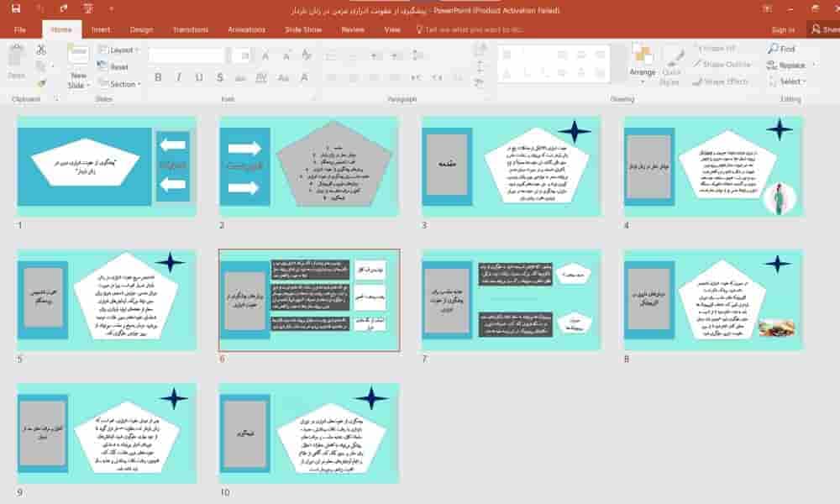Select slide 10 thumbnail
The height and width of the screenshot is (504, 840).
click(x=309, y=433)
